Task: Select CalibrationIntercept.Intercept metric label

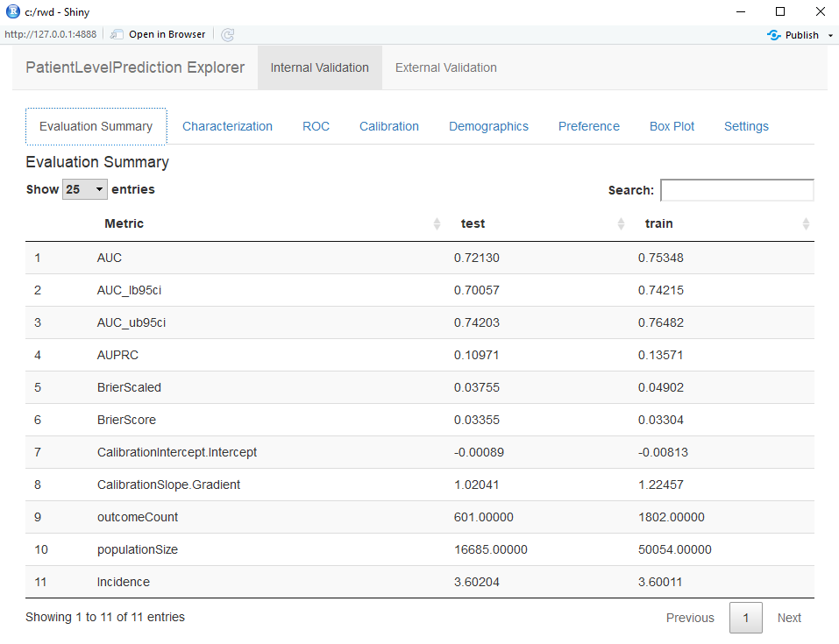Action: [x=176, y=452]
